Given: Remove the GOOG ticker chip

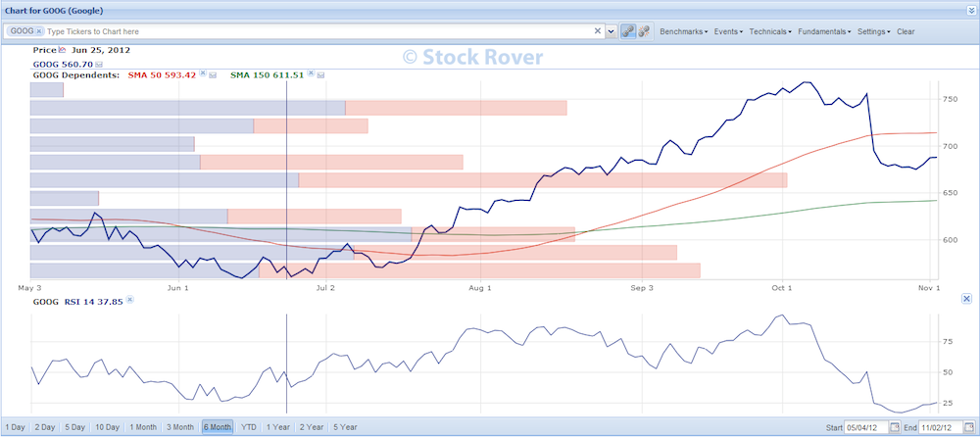Looking at the screenshot, I should [39, 30].
